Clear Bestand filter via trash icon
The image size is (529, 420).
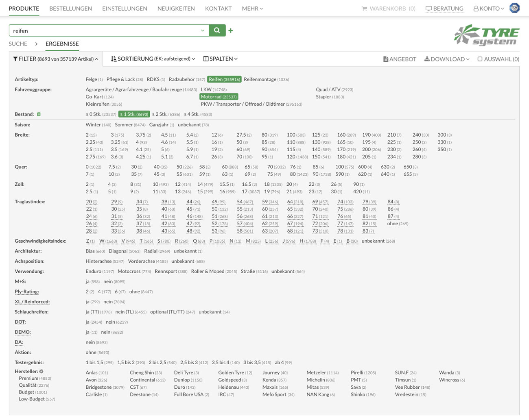[39, 114]
